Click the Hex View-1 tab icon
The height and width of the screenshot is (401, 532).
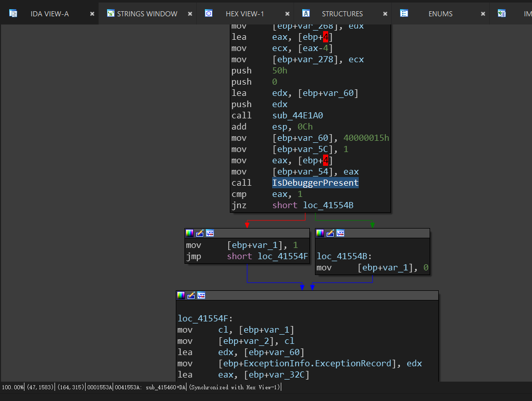point(208,14)
